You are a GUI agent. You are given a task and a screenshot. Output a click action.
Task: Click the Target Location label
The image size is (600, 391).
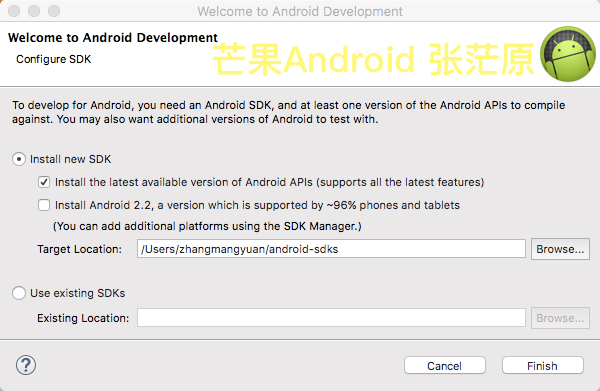click(x=80, y=249)
